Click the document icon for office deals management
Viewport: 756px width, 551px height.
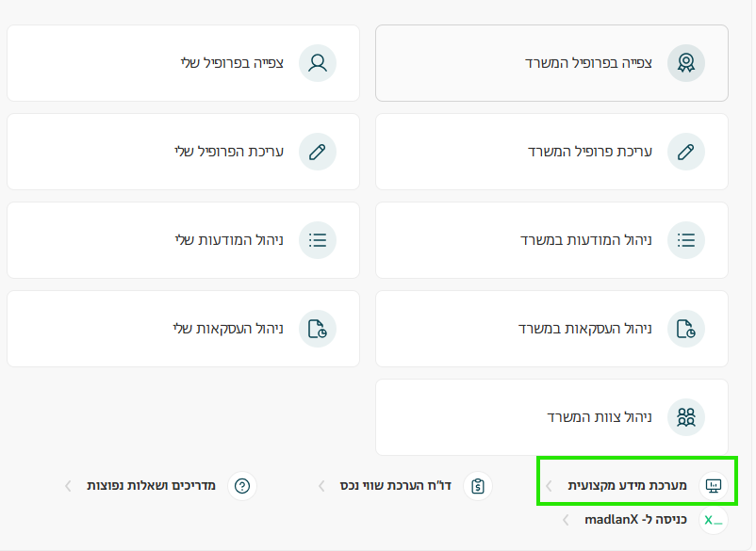[685, 329]
